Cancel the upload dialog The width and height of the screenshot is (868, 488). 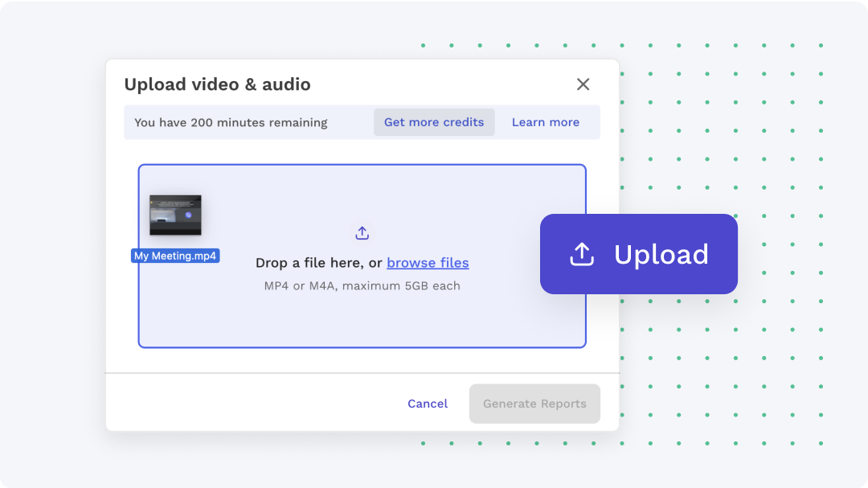pos(427,404)
